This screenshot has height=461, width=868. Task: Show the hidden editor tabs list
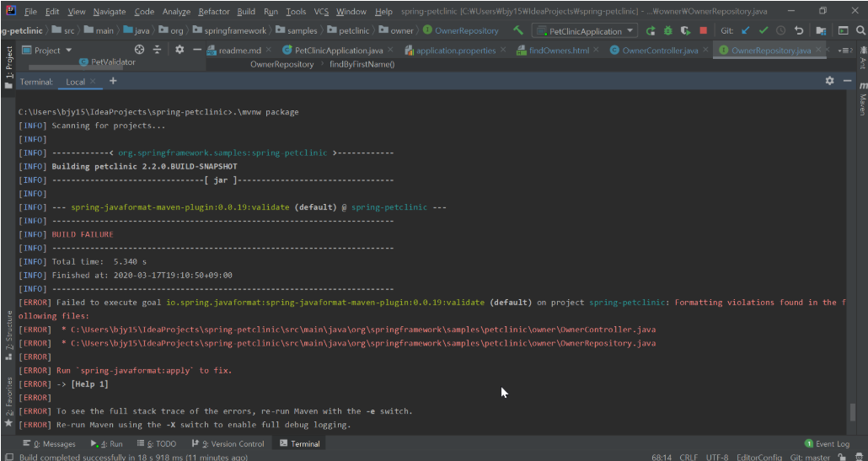click(x=844, y=51)
